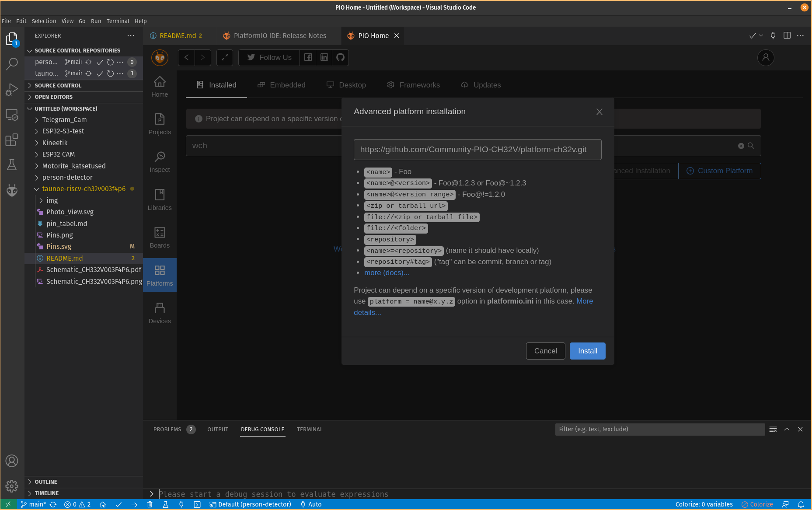
Task: Toggle the Testing flask view in activity bar
Action: click(x=12, y=165)
